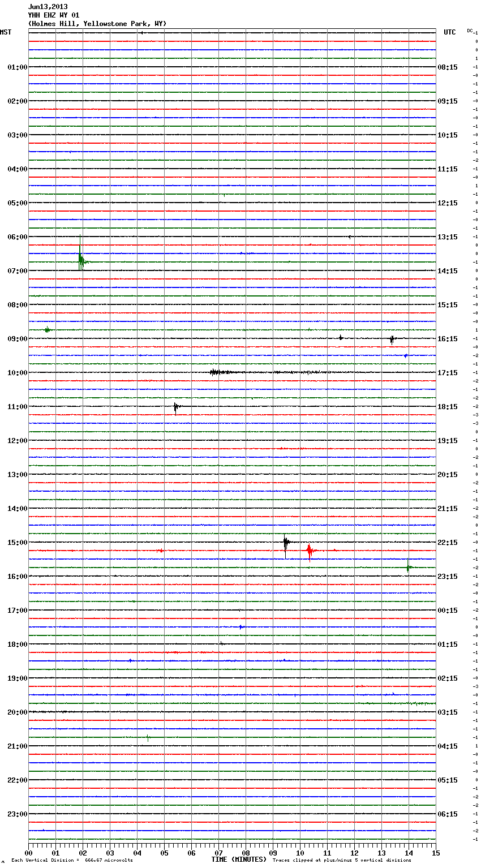The height and width of the screenshot is (868, 481).
Task: Click the 22:15 UTC time label
Action: (448, 543)
